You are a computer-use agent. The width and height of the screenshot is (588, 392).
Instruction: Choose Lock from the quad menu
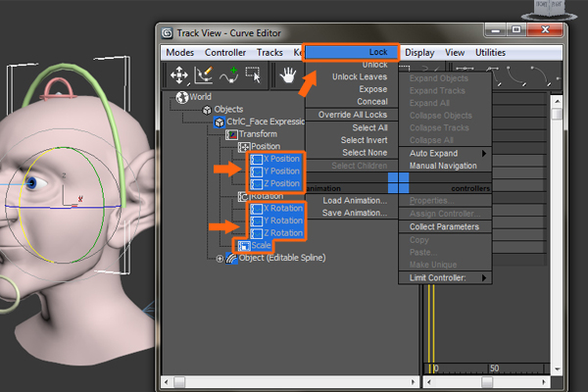click(352, 52)
